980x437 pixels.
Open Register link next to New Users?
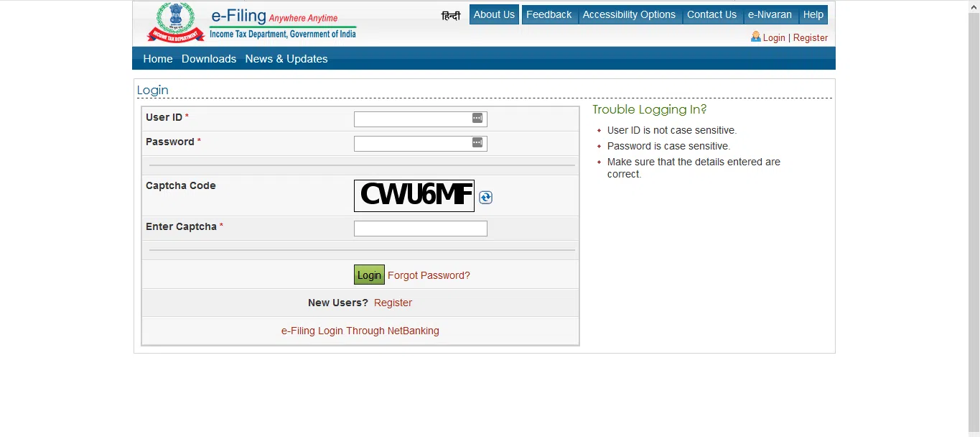[x=393, y=303]
